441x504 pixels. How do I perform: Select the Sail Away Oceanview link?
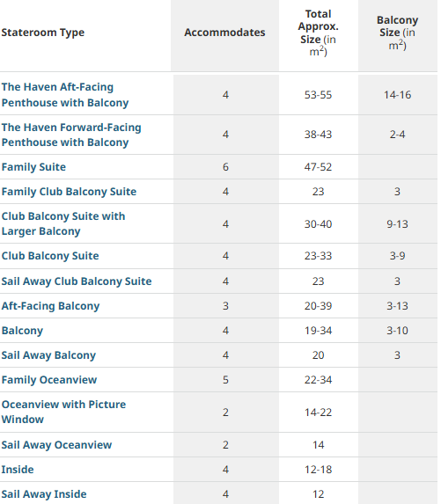coord(56,445)
